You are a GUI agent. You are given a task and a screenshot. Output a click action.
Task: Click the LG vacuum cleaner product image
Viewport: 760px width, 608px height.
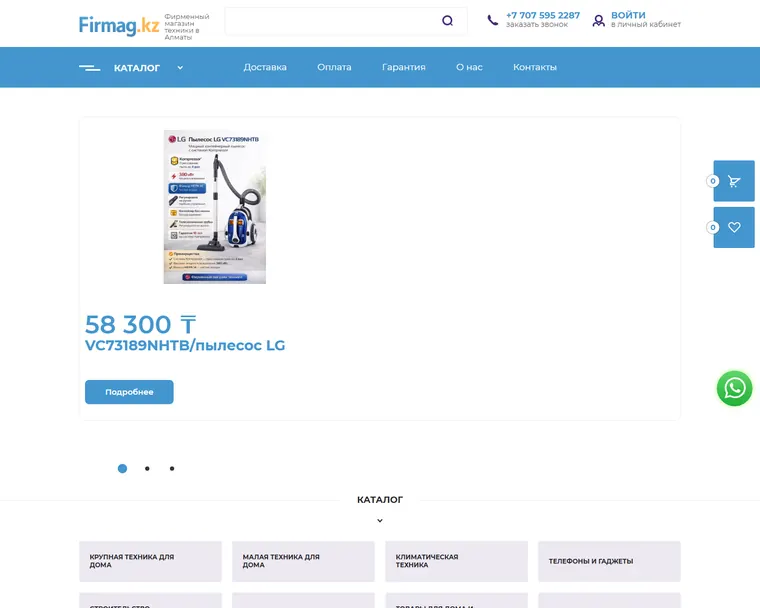pyautogui.click(x=215, y=207)
